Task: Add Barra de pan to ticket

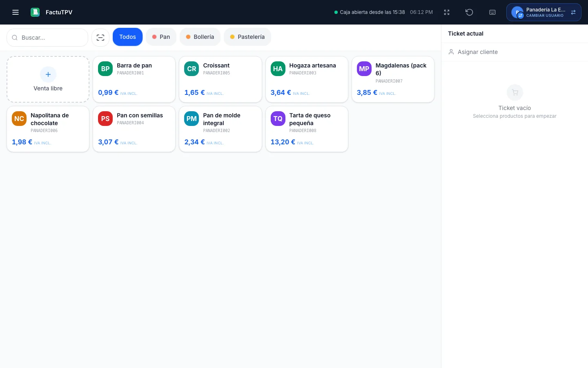Action: pyautogui.click(x=134, y=79)
